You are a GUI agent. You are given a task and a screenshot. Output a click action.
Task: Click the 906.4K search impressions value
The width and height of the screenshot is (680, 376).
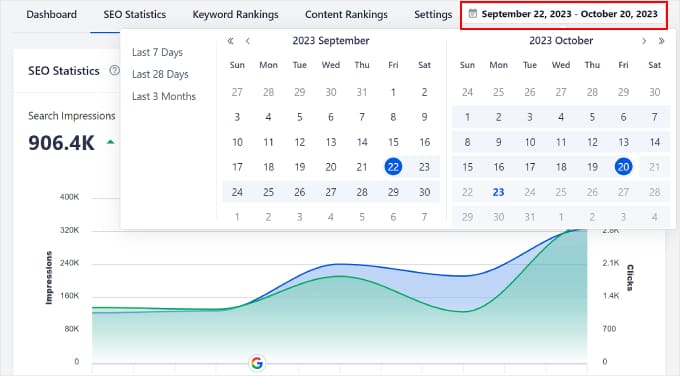(x=61, y=143)
